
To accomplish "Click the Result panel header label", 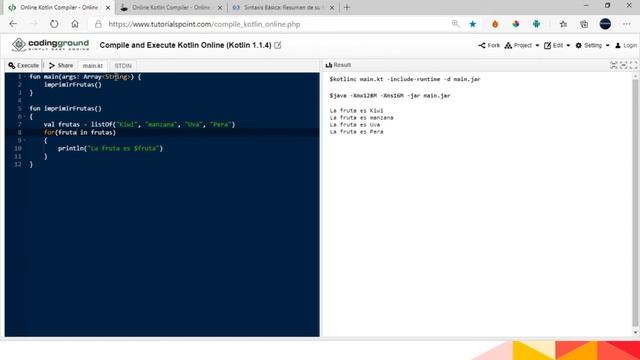I will pos(338,65).
